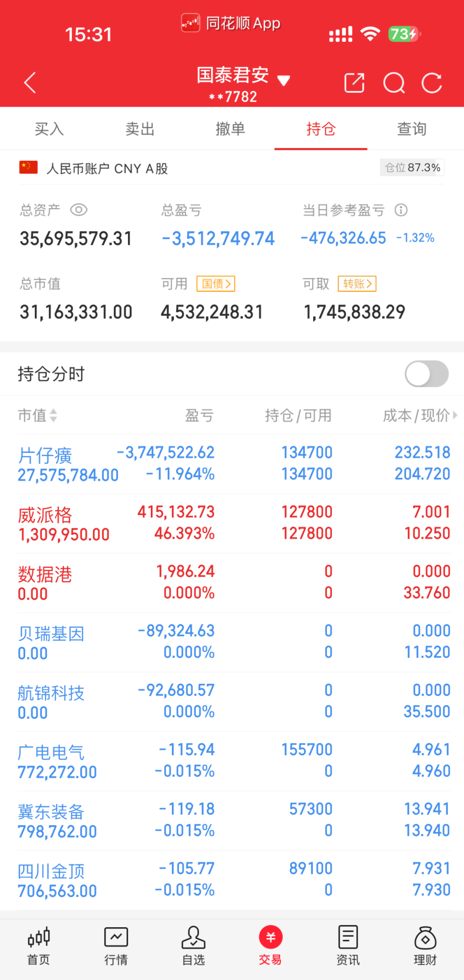Tap daily P&L -476,326.65
This screenshot has width=464, height=980.
343,238
